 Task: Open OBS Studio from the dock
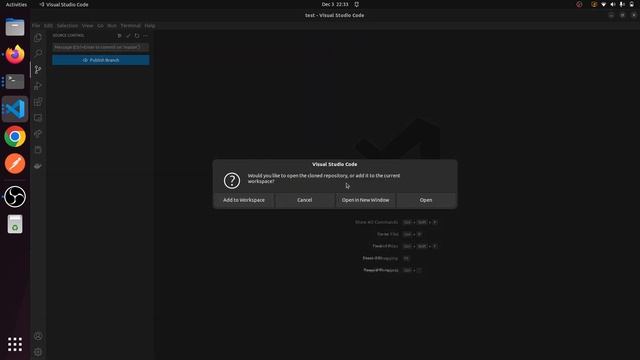tap(15, 196)
